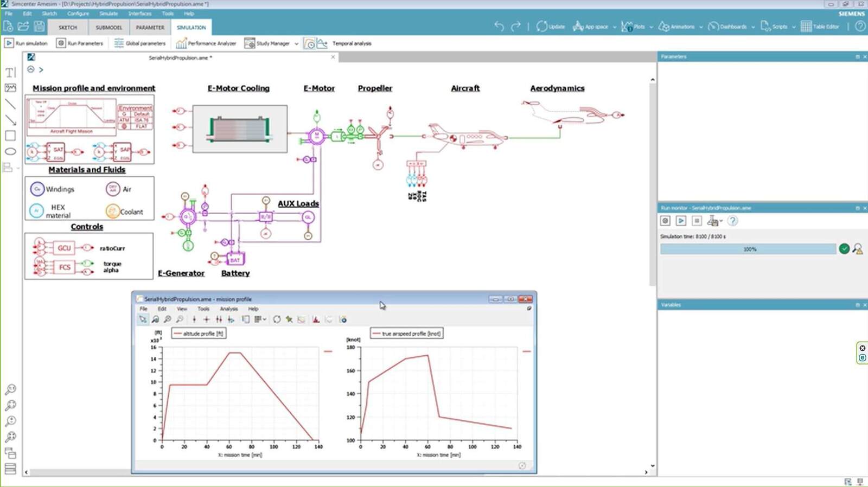Viewport: 868px width, 487px height.
Task: Open the Dashboards tool
Action: pos(727,26)
